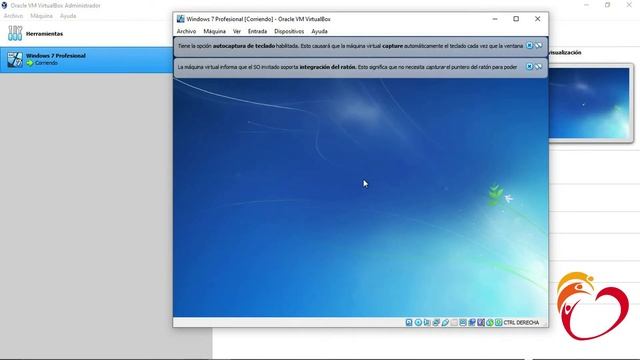Click the Herramientas tools icon in Administrador
Screen dimensions: 640x360
(x=15, y=33)
